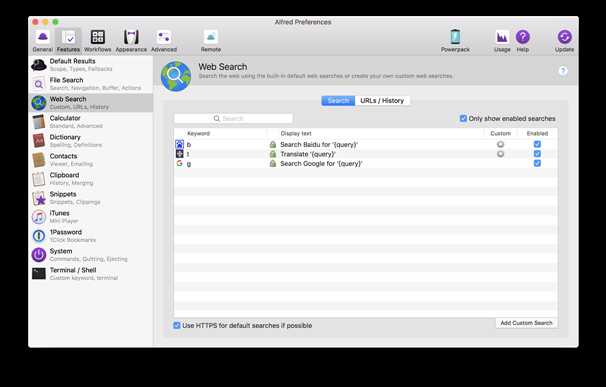This screenshot has height=387, width=606.
Task: Select the Search tab
Action: pos(338,101)
